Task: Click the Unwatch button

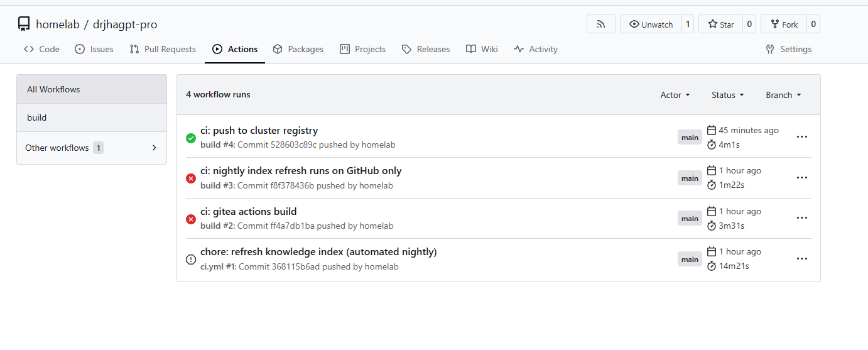Action: [x=651, y=25]
